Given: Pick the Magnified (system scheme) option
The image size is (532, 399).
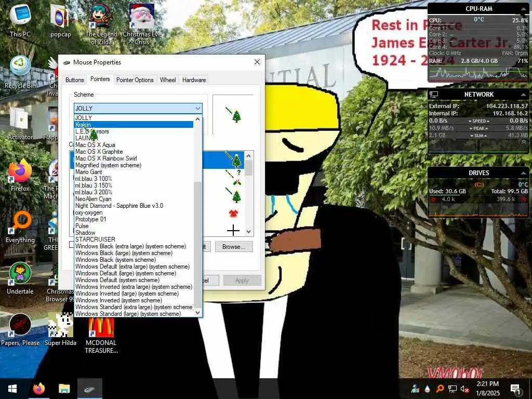Looking at the screenshot, I should (x=134, y=165).
